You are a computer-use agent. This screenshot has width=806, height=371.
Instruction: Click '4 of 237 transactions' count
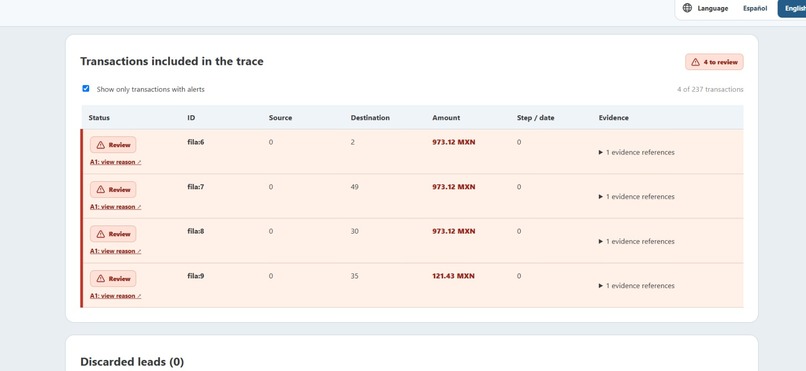710,89
